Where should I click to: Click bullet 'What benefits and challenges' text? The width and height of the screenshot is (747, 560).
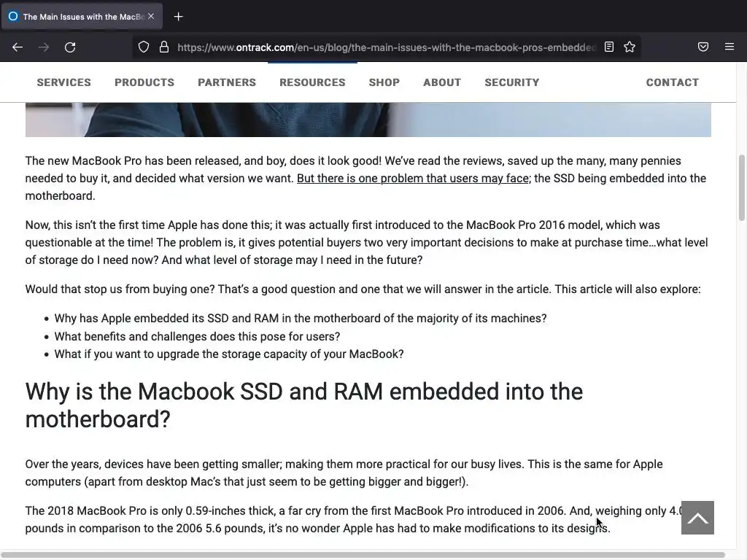pyautogui.click(x=197, y=337)
